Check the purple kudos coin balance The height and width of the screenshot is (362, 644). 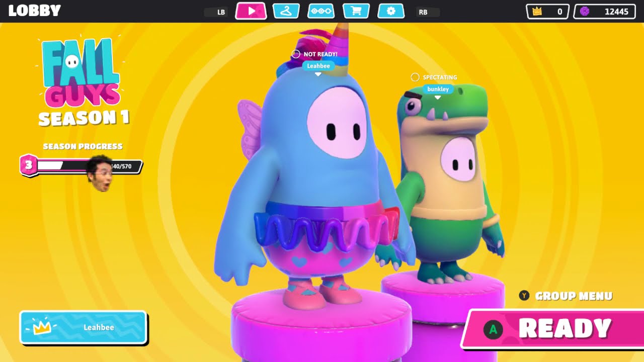point(604,12)
